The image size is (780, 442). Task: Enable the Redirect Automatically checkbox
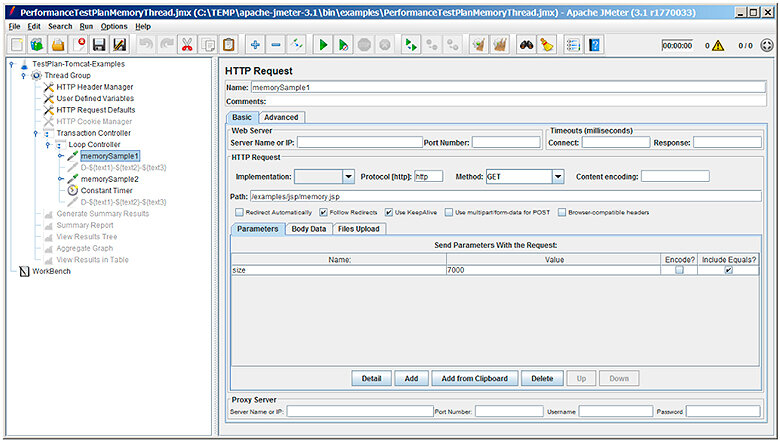[239, 212]
